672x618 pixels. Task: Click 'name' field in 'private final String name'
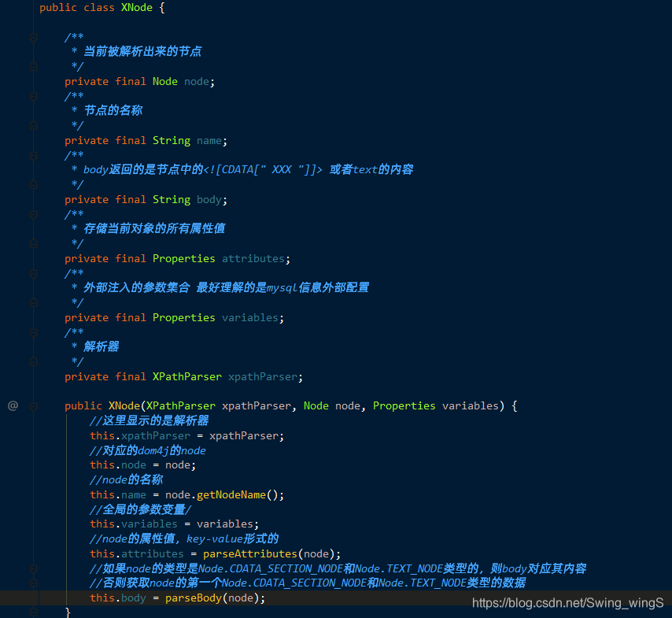209,141
